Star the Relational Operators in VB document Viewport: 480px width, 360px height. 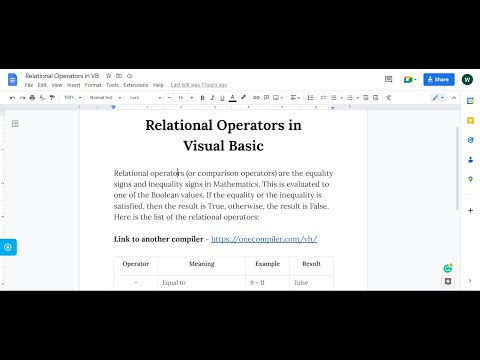108,76
